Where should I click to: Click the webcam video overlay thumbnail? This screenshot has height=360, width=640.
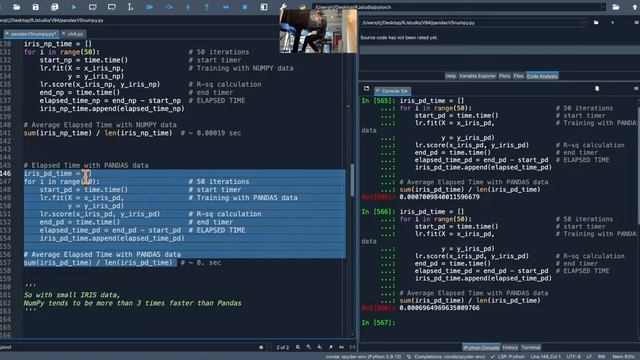pyautogui.click(x=318, y=31)
